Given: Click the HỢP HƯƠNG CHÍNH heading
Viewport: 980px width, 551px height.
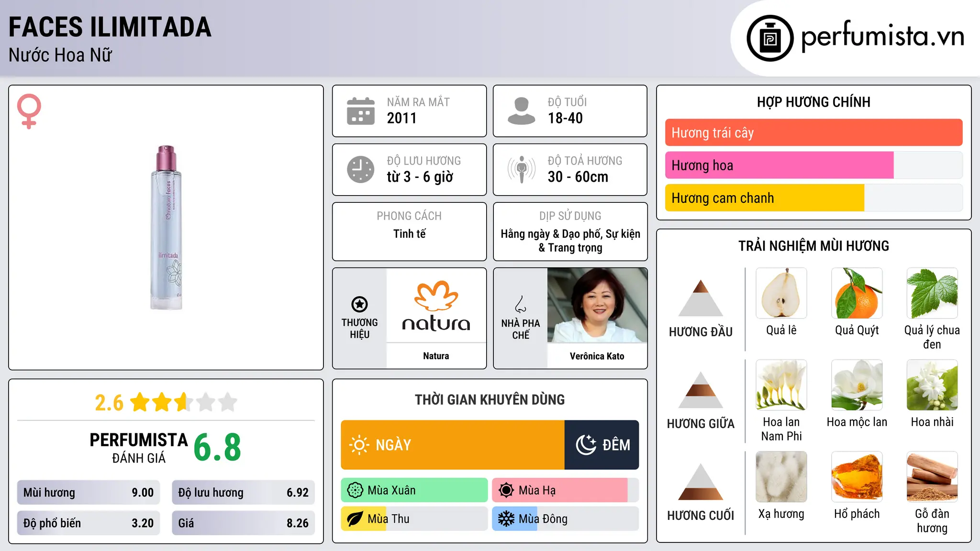Looking at the screenshot, I should [813, 102].
